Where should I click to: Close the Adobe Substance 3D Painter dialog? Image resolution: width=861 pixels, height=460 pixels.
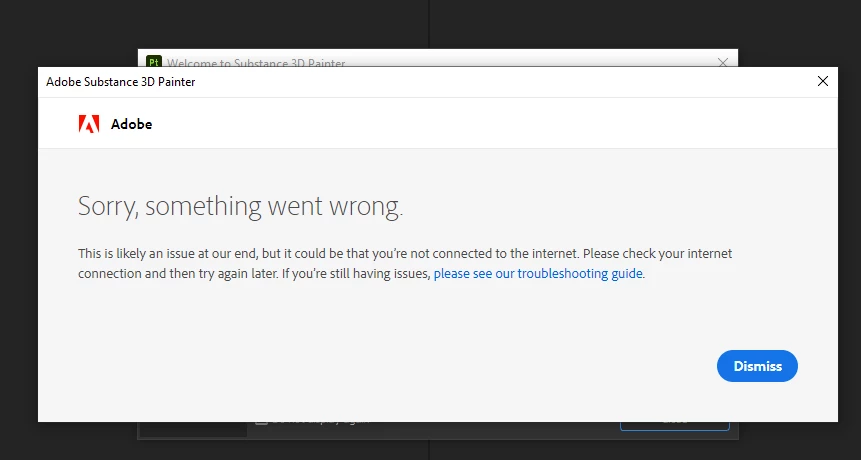click(x=823, y=81)
